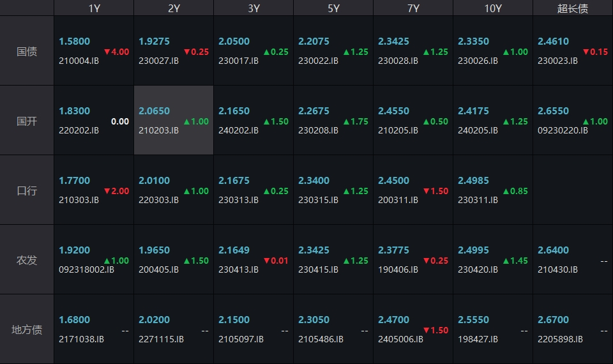Choose the 农发 row label

[x=27, y=260]
